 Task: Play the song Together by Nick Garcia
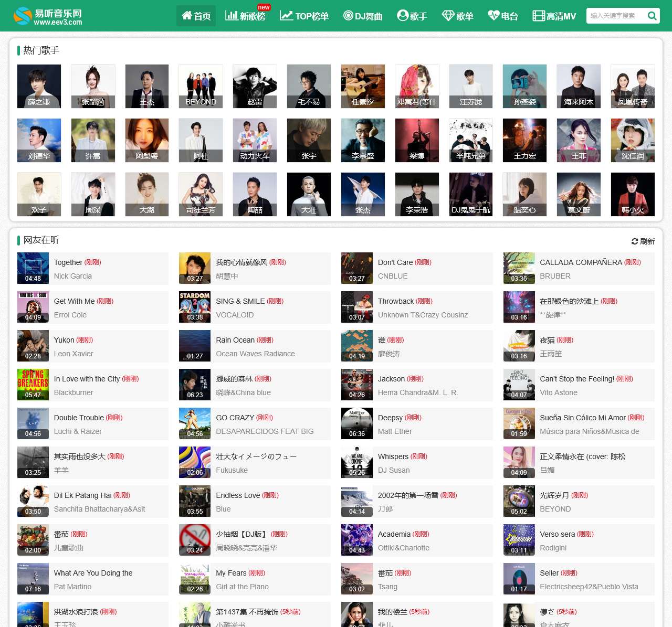coord(68,262)
